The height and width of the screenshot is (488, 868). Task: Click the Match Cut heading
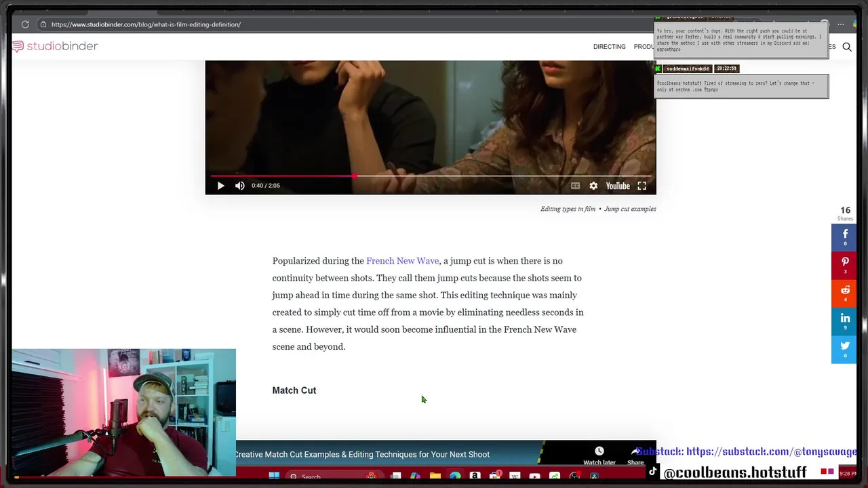click(294, 390)
